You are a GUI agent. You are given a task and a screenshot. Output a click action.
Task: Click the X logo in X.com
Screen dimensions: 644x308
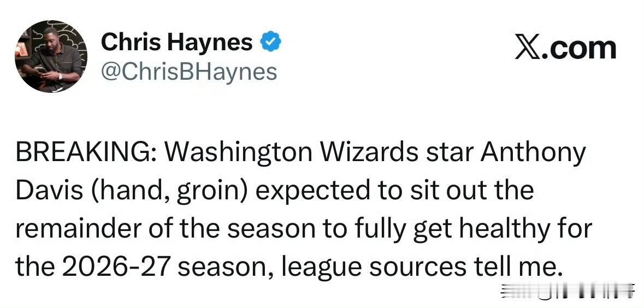(527, 49)
